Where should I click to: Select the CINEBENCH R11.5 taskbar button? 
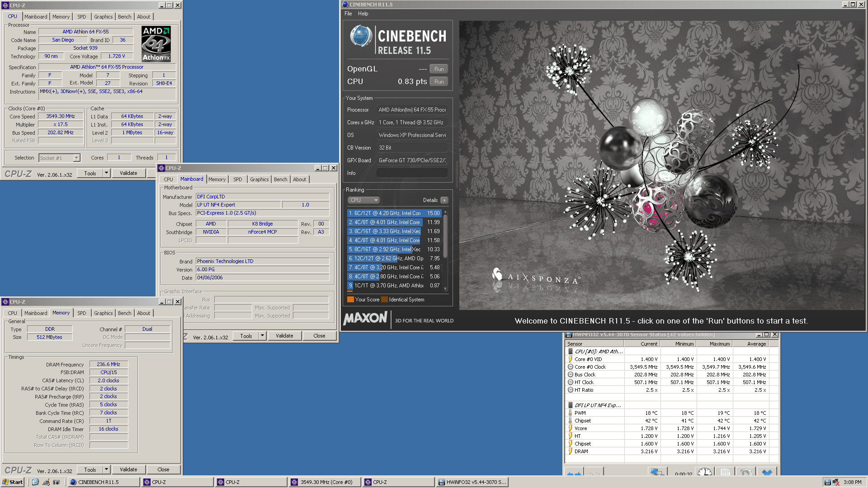pyautogui.click(x=104, y=482)
